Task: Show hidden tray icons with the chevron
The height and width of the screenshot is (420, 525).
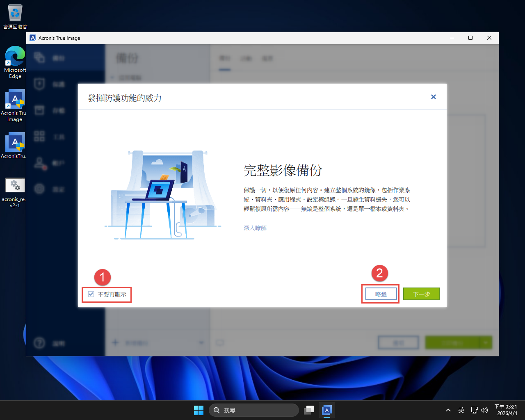Action: [x=448, y=410]
